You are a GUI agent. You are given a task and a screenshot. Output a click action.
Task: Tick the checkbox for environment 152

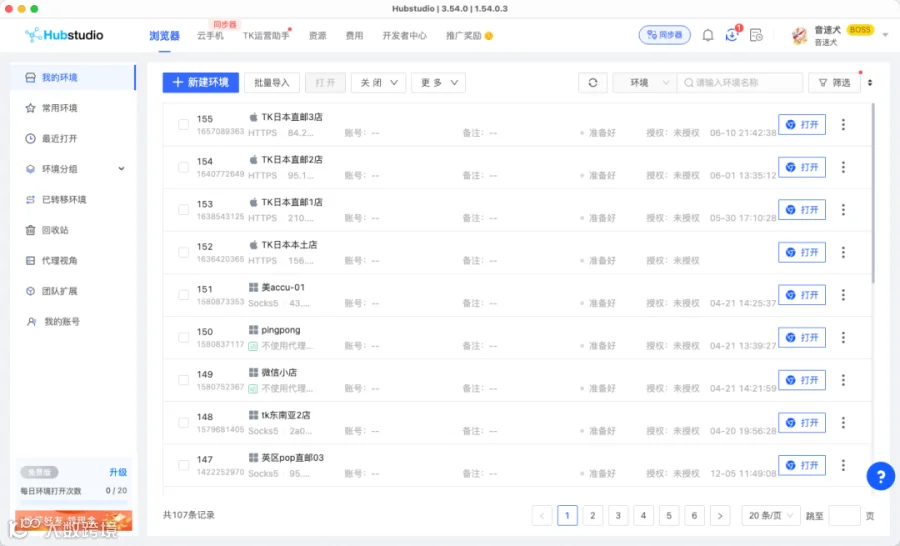pos(183,252)
